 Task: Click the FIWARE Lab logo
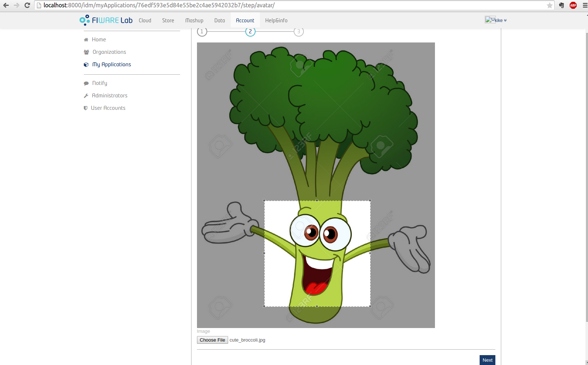click(106, 20)
